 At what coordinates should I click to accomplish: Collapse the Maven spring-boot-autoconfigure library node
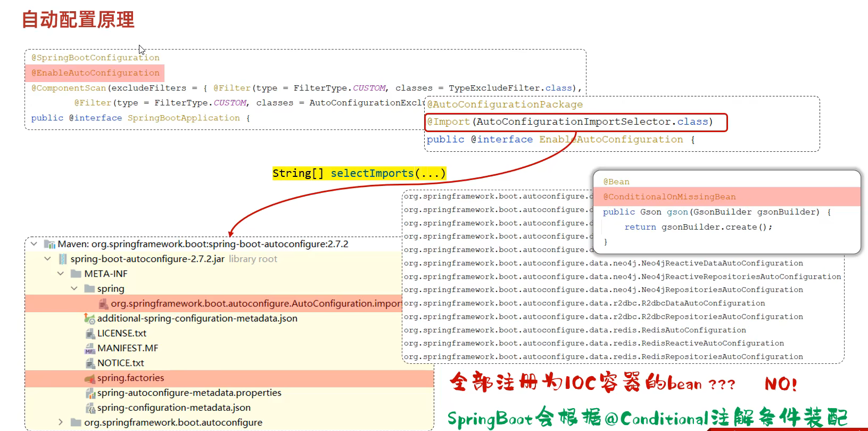coord(34,244)
